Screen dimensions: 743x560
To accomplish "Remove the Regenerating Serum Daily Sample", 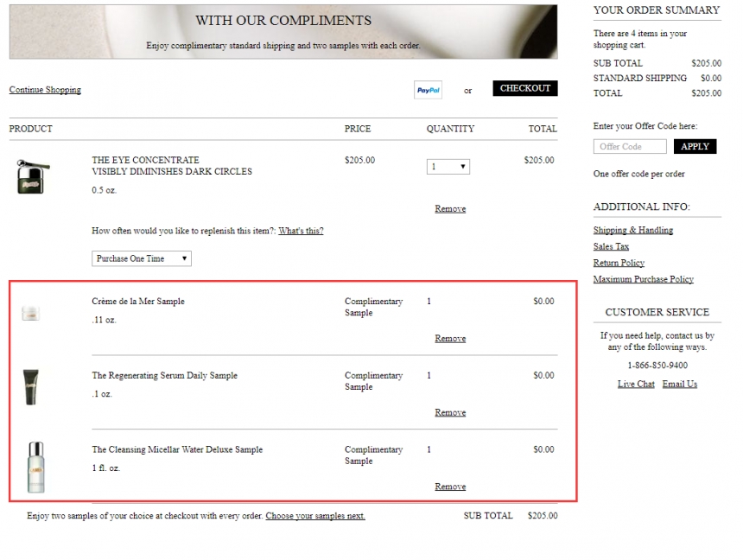I will tap(450, 413).
